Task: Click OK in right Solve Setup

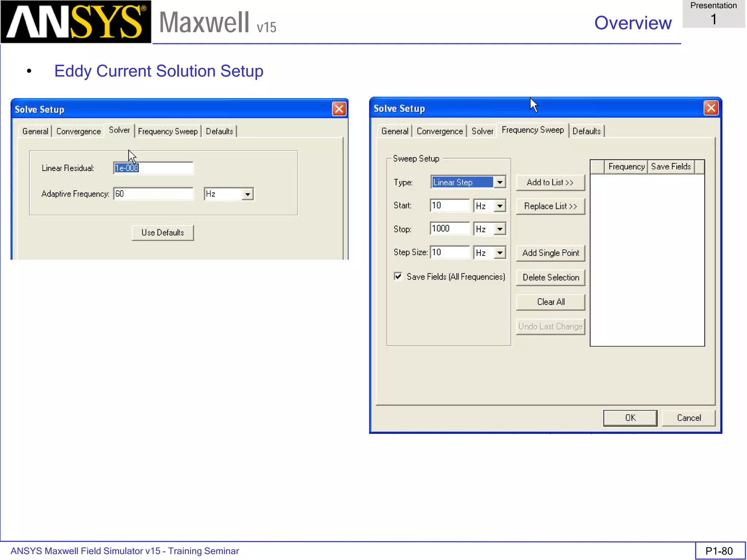Action: click(630, 418)
